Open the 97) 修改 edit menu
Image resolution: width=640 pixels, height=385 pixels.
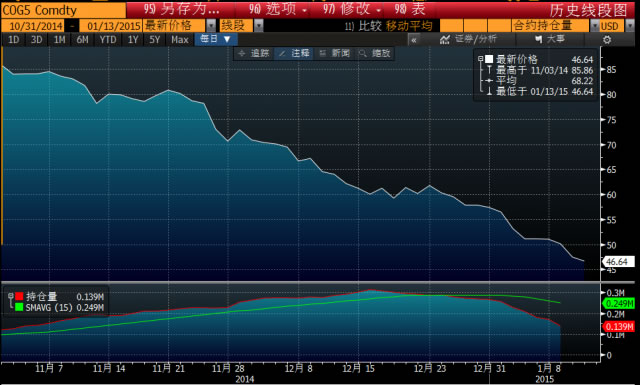[x=352, y=9]
